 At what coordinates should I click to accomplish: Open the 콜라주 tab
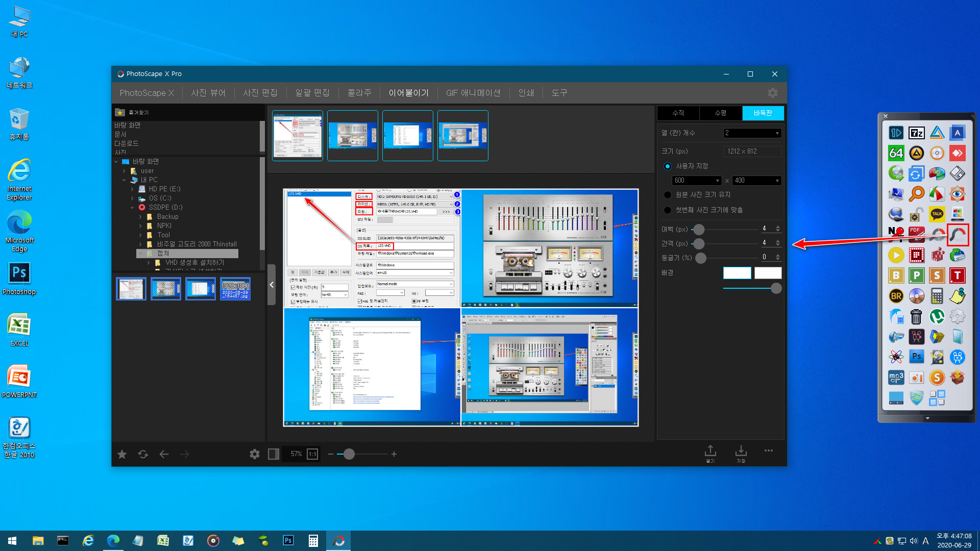pyautogui.click(x=359, y=93)
